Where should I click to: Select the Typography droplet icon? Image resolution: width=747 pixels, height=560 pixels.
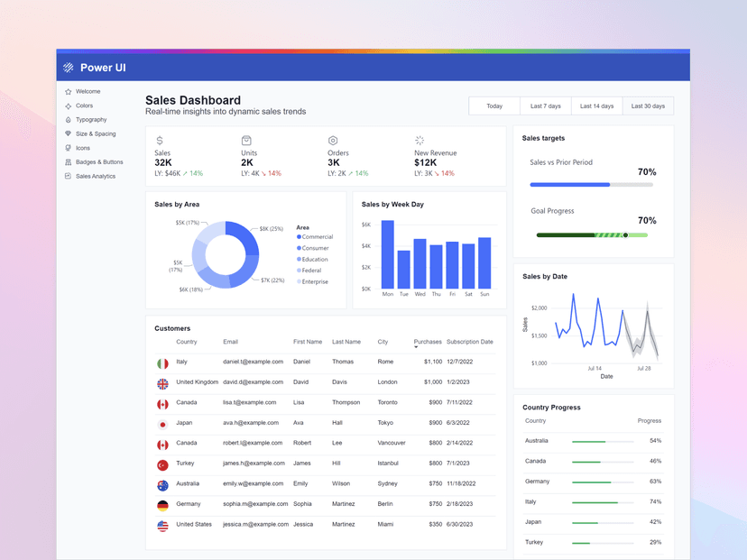click(x=68, y=119)
